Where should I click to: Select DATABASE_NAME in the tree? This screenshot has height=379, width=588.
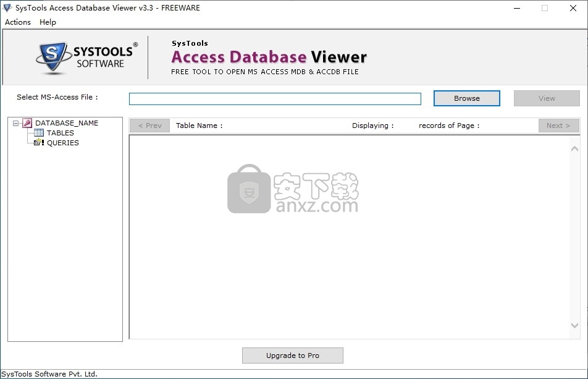click(67, 123)
